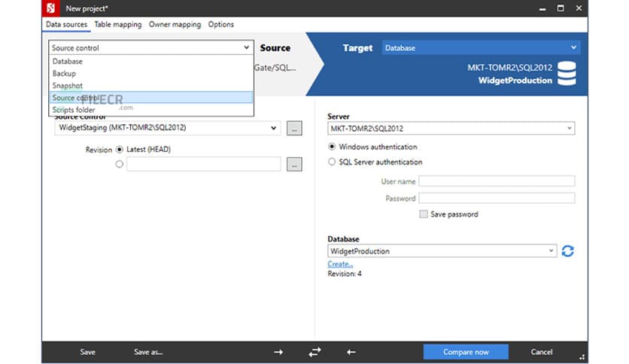Screen dimensions: 629x364
Task: Select the specific revision radio button
Action: coord(119,164)
